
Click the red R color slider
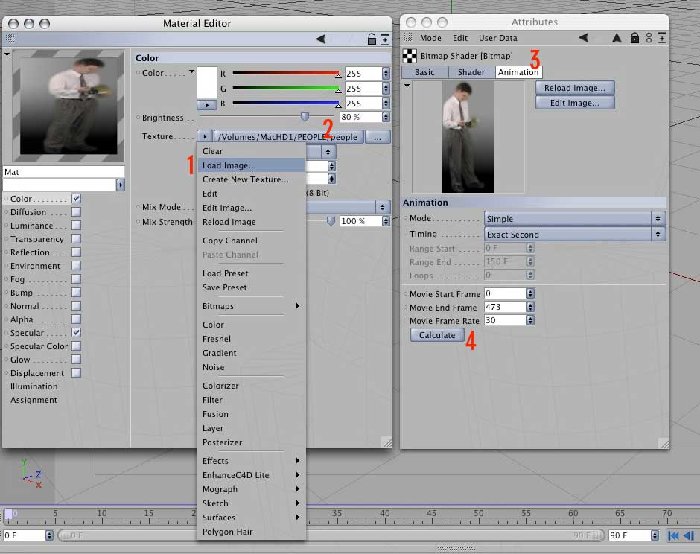(x=286, y=73)
